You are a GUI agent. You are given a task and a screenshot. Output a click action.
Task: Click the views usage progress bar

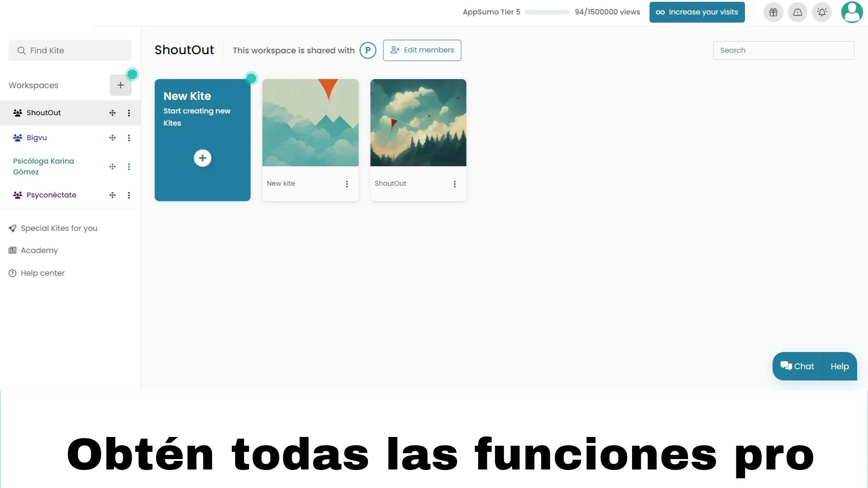pyautogui.click(x=547, y=12)
